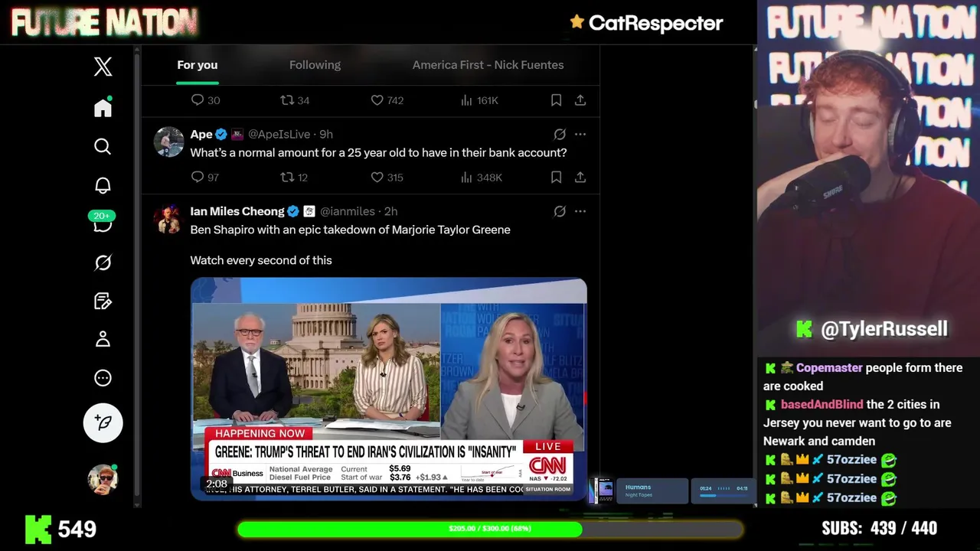Click Grok icon on Ian Miles Cheong post
The image size is (980, 551).
tap(560, 211)
